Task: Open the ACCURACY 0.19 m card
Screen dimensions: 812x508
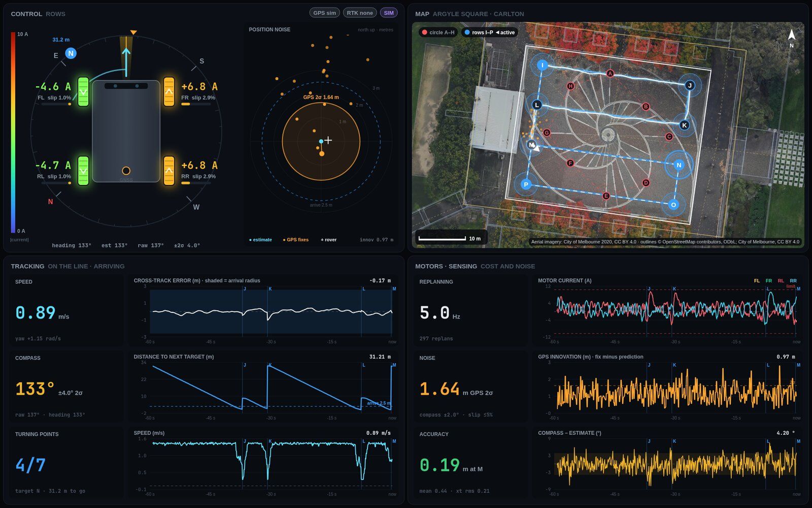Action: click(x=470, y=462)
